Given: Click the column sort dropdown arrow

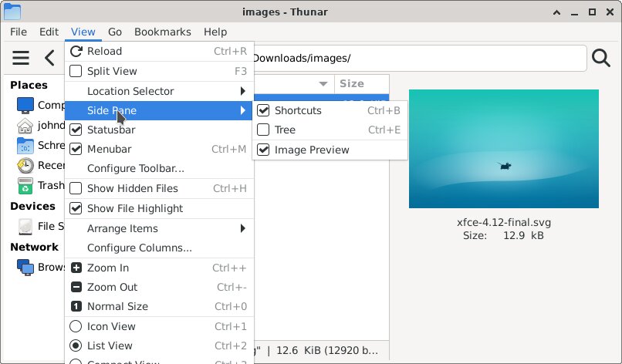Looking at the screenshot, I should (323, 83).
